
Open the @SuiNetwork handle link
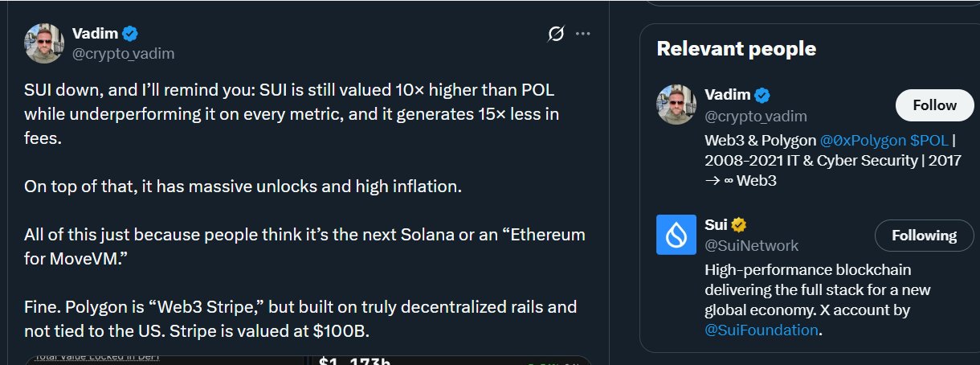751,245
